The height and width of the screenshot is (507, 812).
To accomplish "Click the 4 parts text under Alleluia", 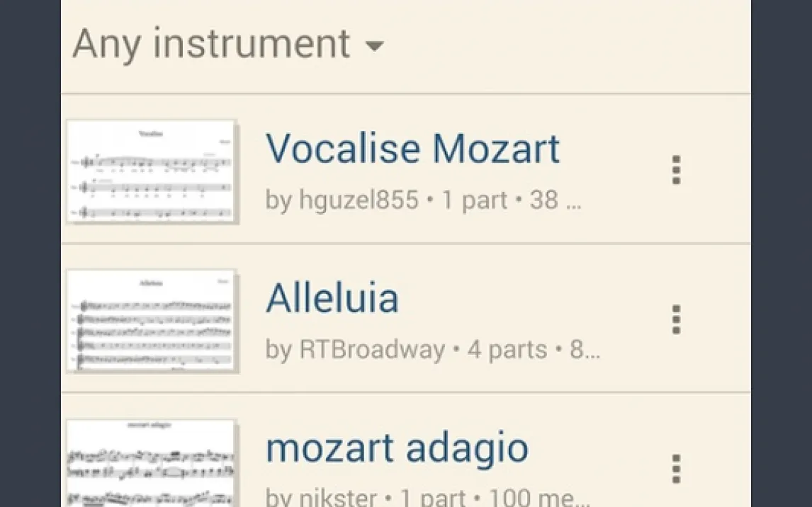I will [507, 349].
